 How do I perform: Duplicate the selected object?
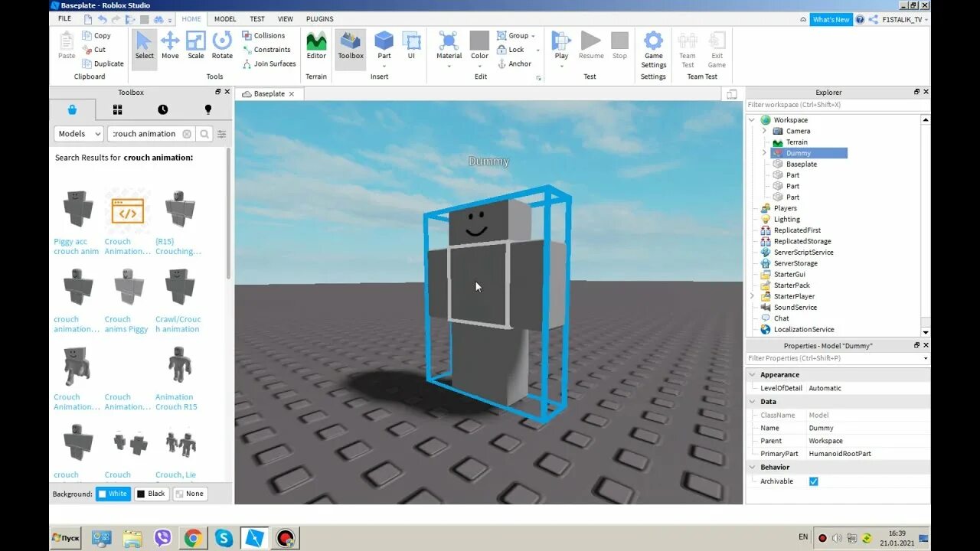(x=103, y=64)
